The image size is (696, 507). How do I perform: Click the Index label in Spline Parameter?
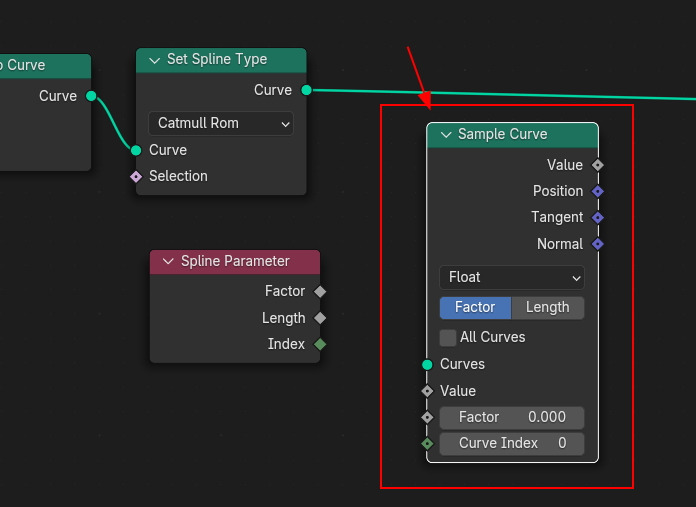click(286, 344)
